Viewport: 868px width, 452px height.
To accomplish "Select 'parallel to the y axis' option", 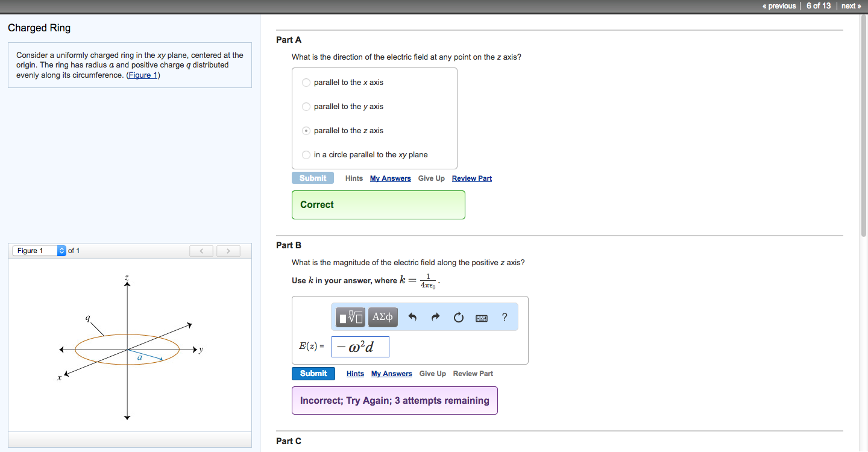I will (306, 106).
